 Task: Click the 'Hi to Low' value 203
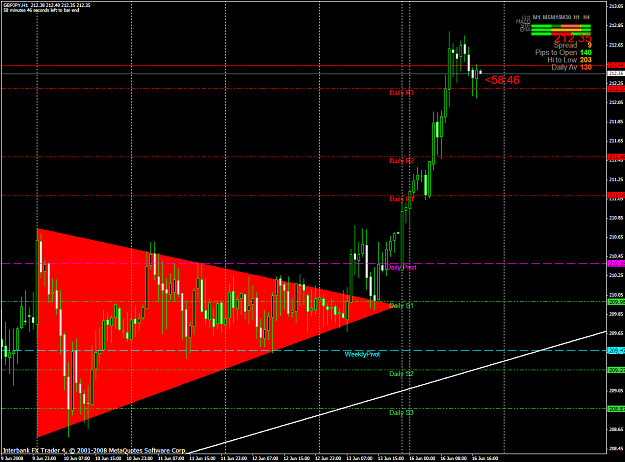pos(586,60)
